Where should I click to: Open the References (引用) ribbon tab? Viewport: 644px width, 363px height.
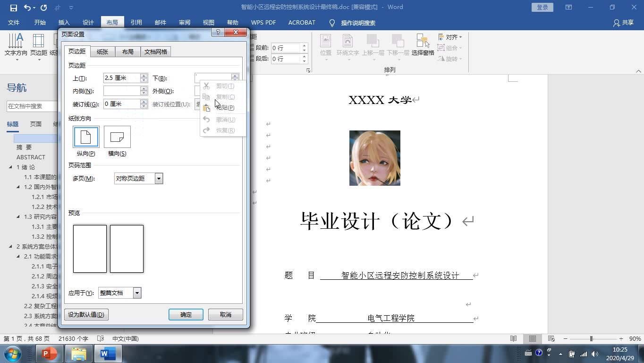[x=136, y=23]
